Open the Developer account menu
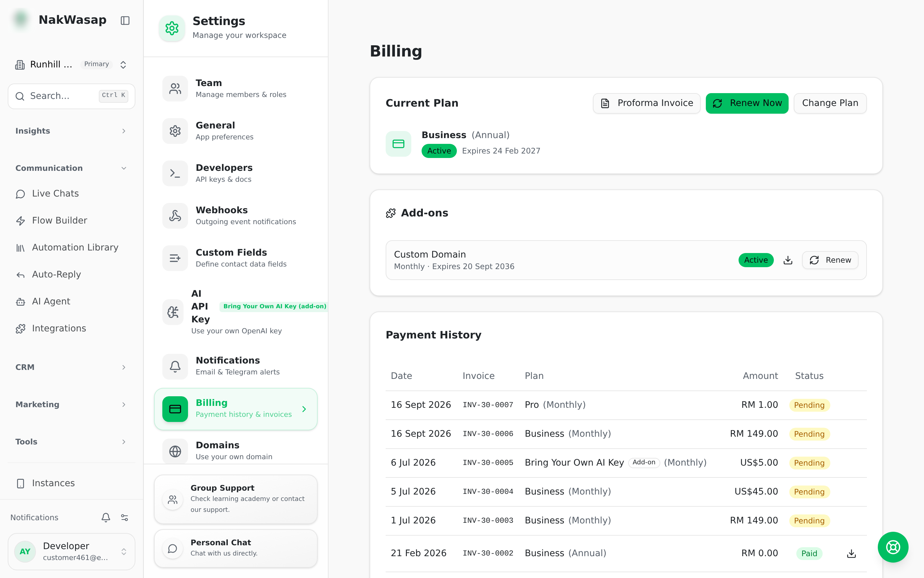 coord(72,551)
